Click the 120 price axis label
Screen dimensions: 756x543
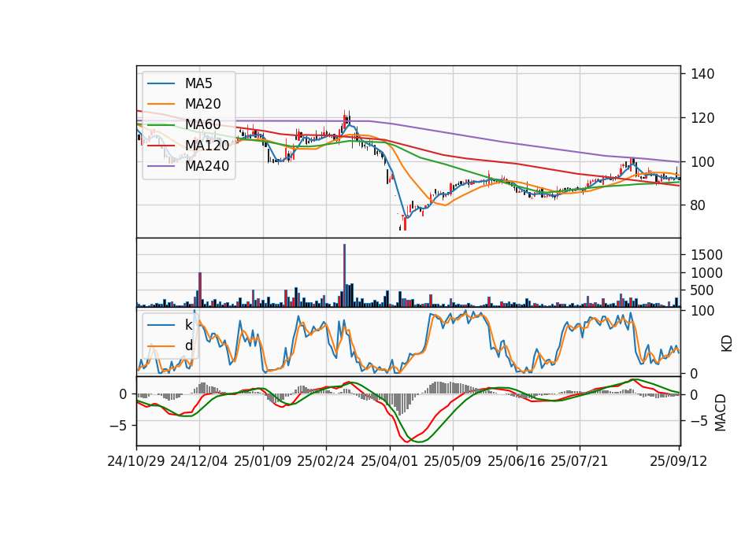tap(702, 118)
